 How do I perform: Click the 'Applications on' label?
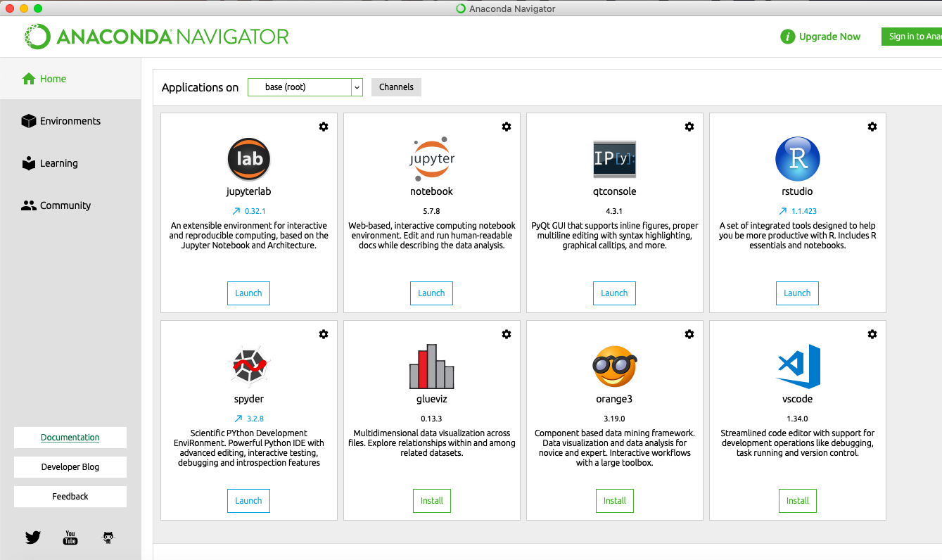[x=201, y=87]
